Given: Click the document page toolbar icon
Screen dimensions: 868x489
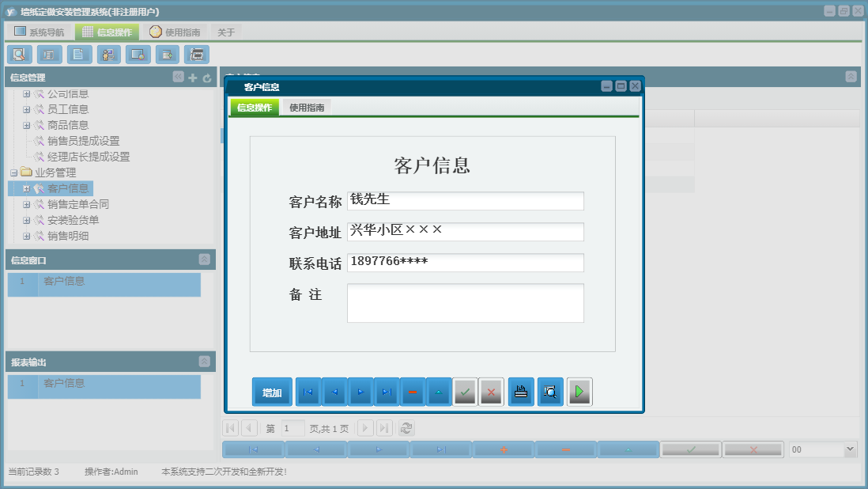Looking at the screenshot, I should (79, 55).
